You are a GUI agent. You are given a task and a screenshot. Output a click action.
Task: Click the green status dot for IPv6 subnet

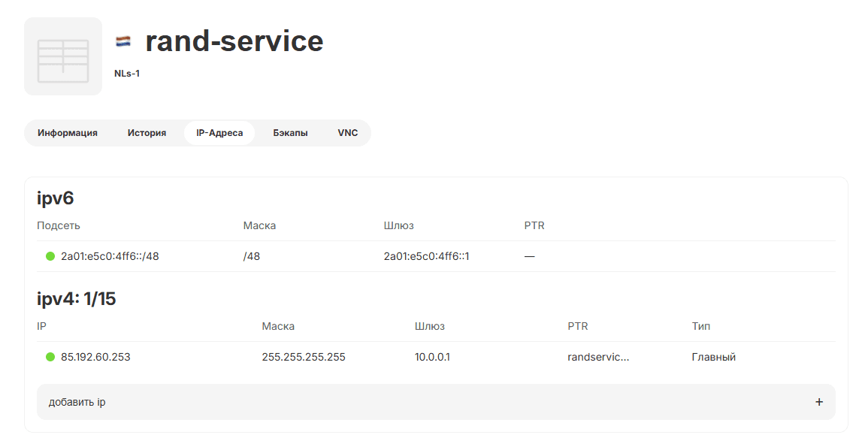(x=50, y=256)
